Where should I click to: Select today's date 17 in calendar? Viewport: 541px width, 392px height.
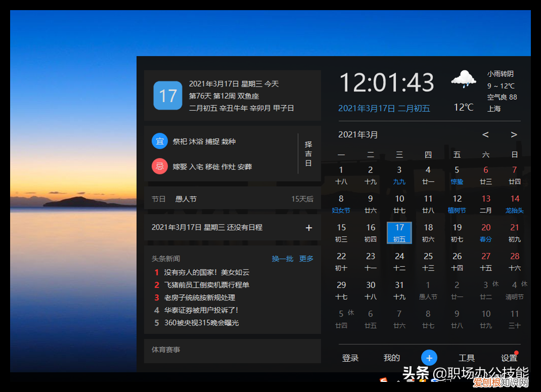(x=399, y=233)
